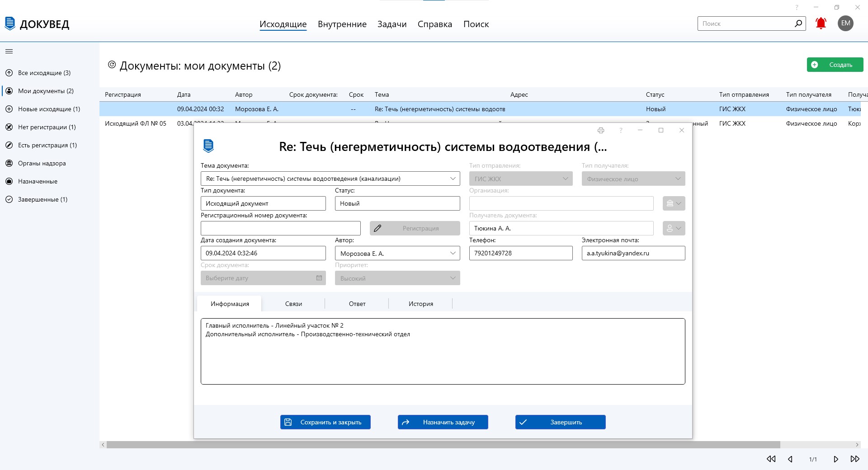
Task: Click the red notification bell icon
Action: pyautogui.click(x=821, y=23)
